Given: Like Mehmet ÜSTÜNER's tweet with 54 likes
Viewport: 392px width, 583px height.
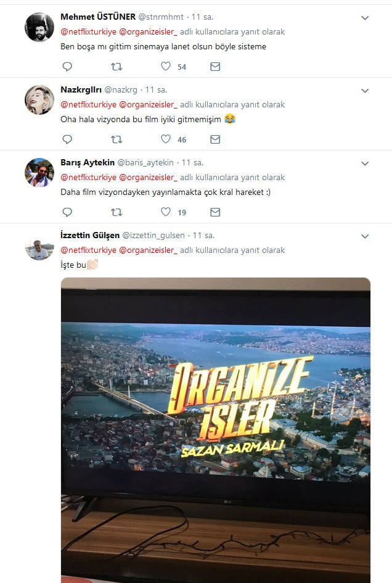Looking at the screenshot, I should pyautogui.click(x=166, y=67).
